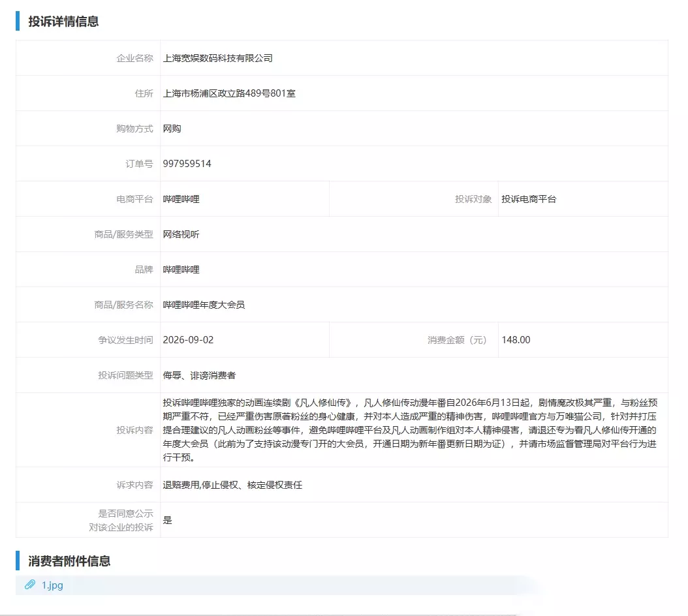Click the complaint content paragraph text
This screenshot has height=616, width=688.
(410, 430)
